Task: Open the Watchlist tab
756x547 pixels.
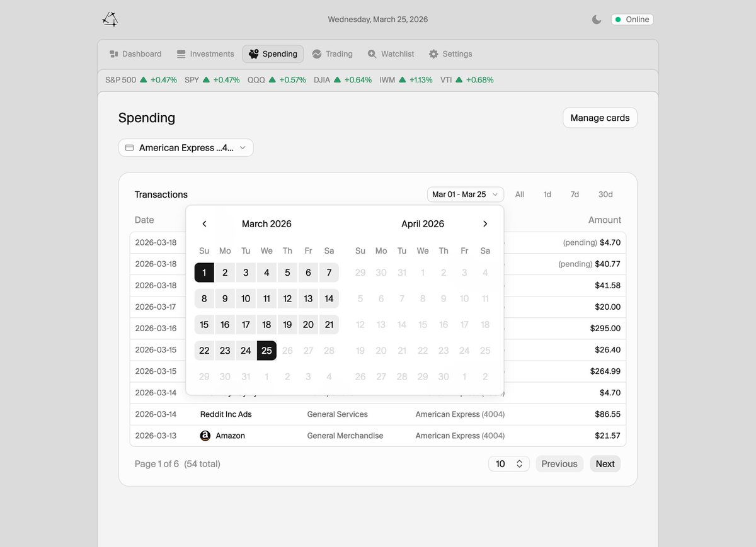Action: pyautogui.click(x=391, y=54)
